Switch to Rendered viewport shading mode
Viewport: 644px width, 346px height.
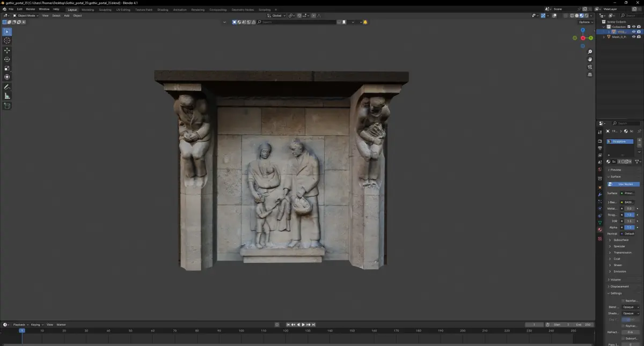point(586,16)
